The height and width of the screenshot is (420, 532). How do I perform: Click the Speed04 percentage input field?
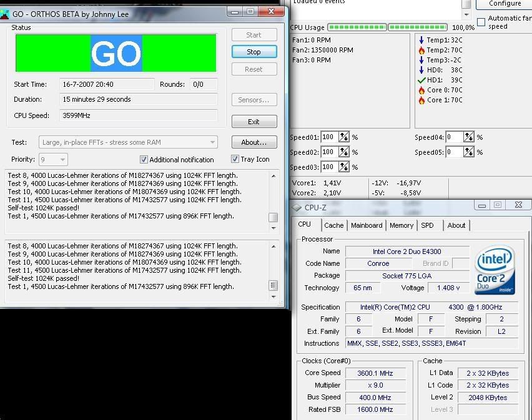tap(455, 137)
